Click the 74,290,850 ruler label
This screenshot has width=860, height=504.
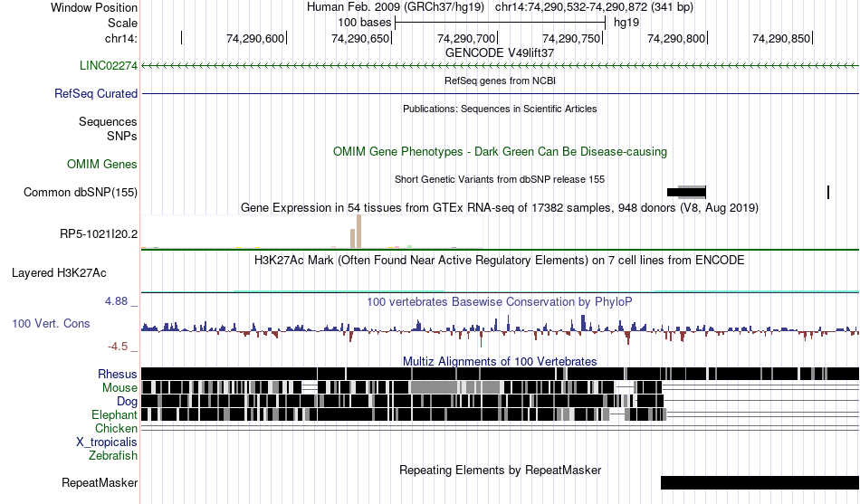pyautogui.click(x=781, y=38)
